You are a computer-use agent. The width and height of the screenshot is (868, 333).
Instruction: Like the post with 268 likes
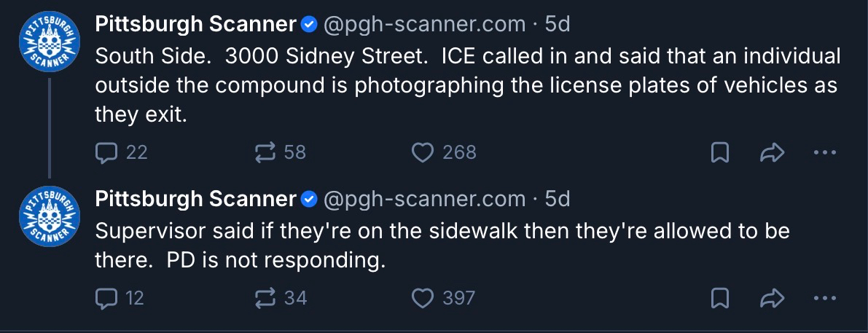423,152
